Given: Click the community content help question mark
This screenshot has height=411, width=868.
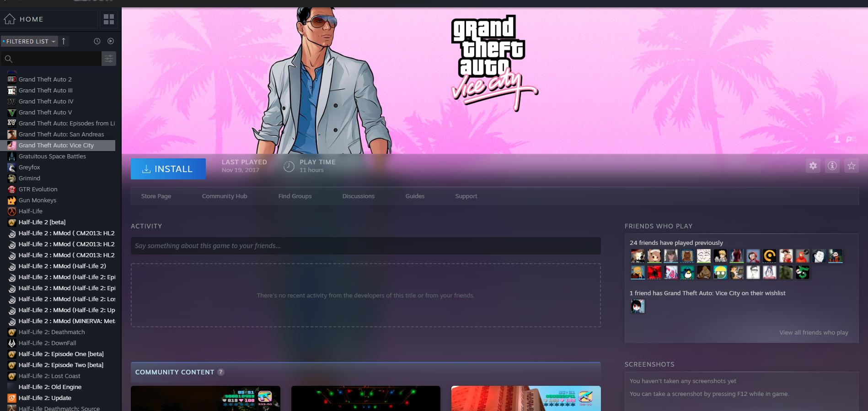Looking at the screenshot, I should [221, 372].
